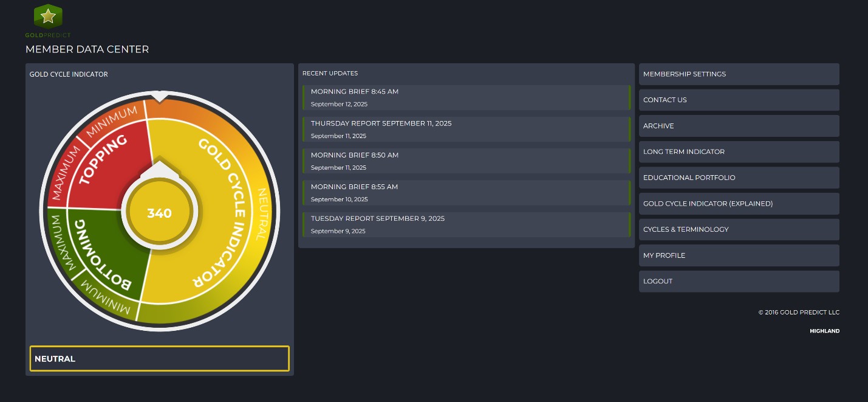868x402 pixels.
Task: Click the Gold Predict star logo
Action: [x=48, y=17]
